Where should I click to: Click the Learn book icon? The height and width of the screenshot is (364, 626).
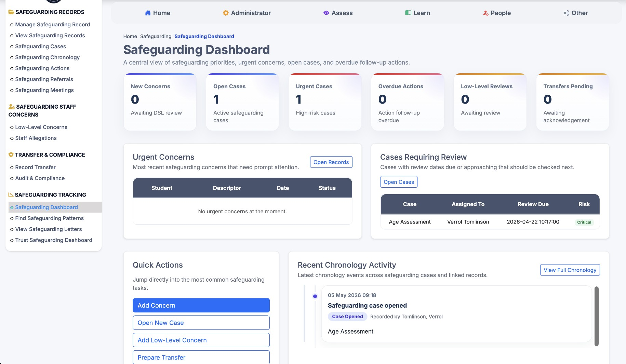(x=408, y=13)
